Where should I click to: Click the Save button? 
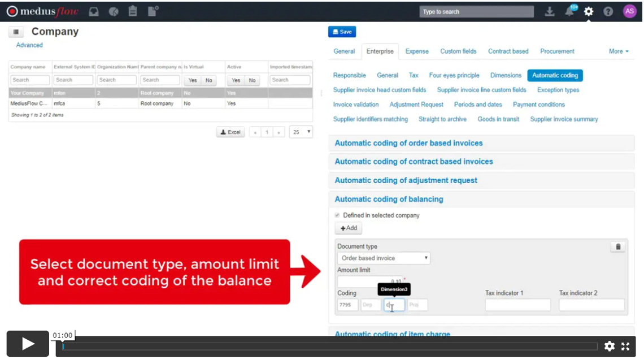(342, 32)
